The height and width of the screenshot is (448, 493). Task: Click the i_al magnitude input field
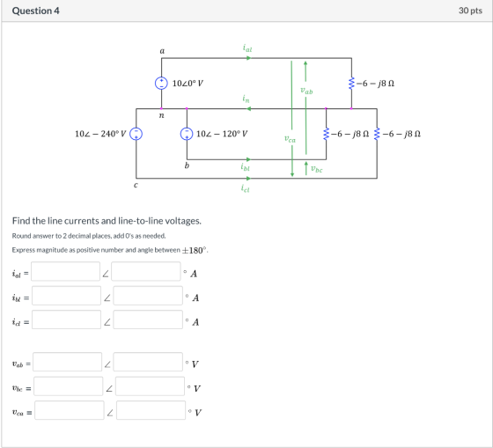coord(65,271)
